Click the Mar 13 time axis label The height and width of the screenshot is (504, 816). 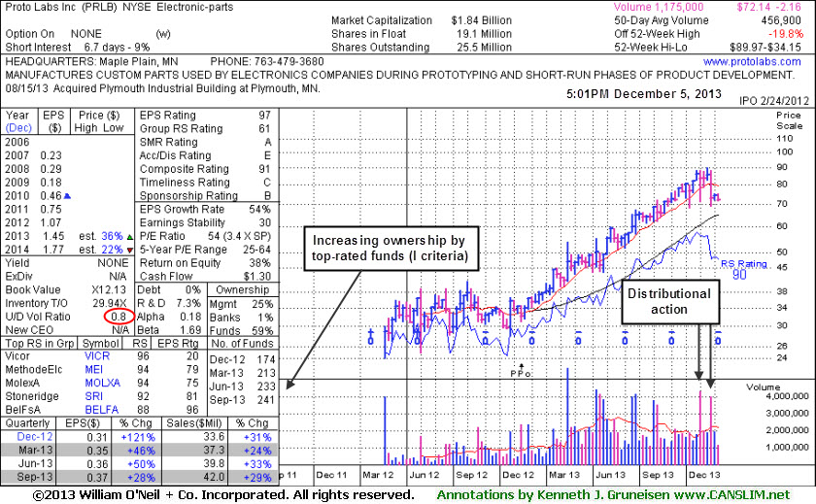coord(564,475)
